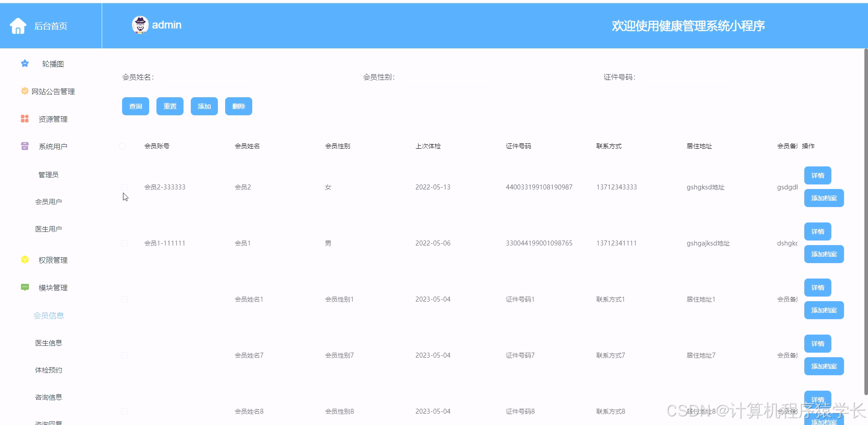Screen dimensions: 868x425
Task: Click the admin username text
Action: click(167, 25)
